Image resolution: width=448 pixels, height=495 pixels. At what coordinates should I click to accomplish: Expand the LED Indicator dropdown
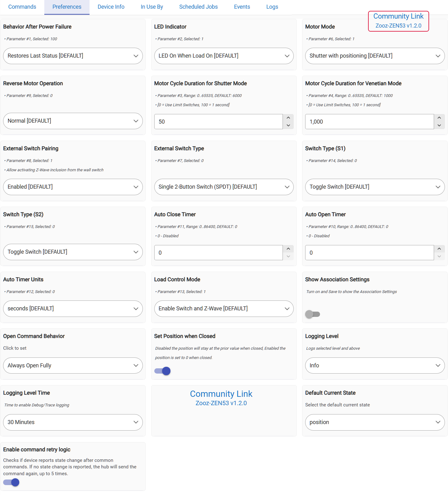click(x=224, y=56)
